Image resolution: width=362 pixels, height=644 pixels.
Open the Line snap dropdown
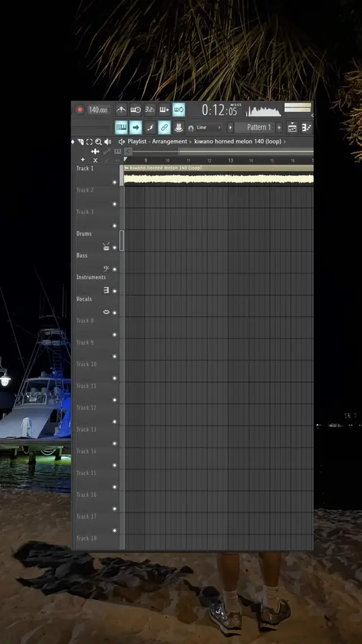coord(208,127)
